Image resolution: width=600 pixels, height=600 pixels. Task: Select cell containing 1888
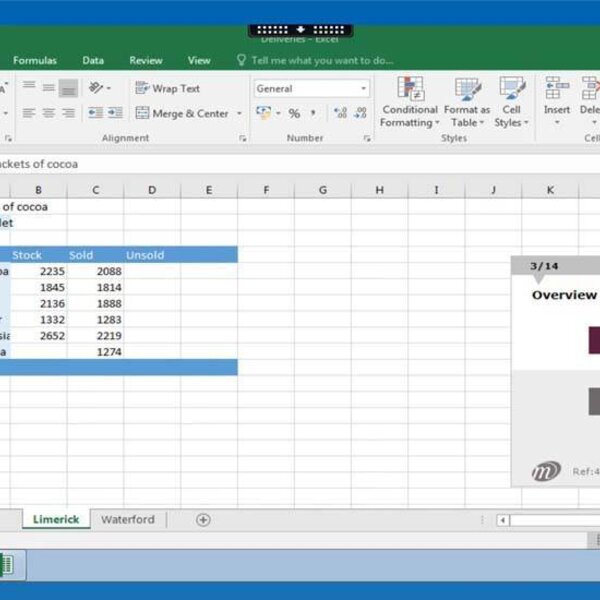[95, 303]
